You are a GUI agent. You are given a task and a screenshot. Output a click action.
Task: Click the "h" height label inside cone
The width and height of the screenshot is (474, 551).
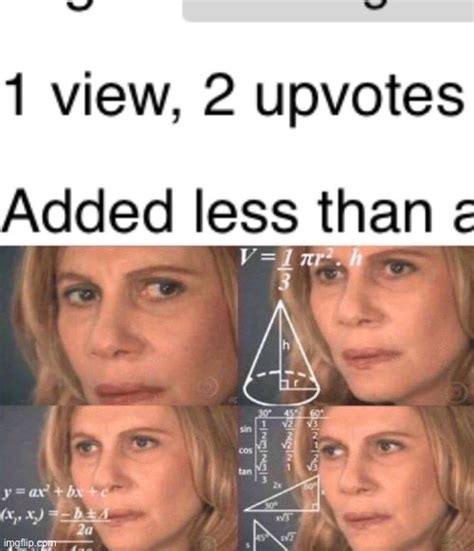pos(286,346)
